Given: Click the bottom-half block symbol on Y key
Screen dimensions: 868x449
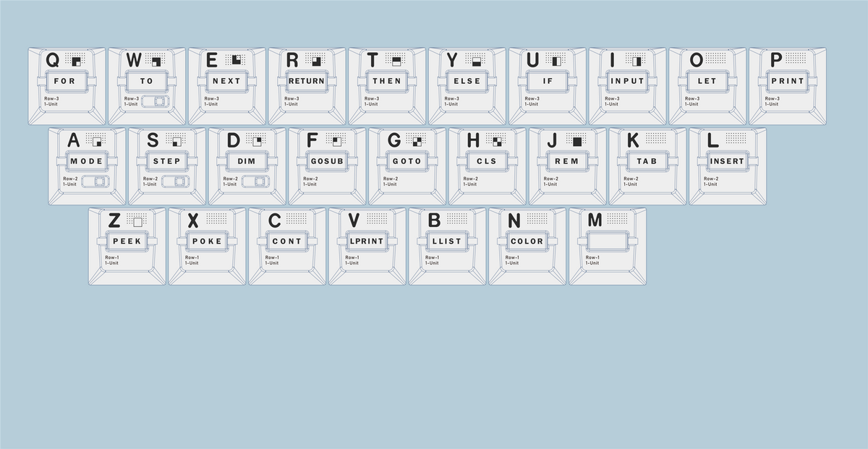Looking at the screenshot, I should click(x=477, y=60).
